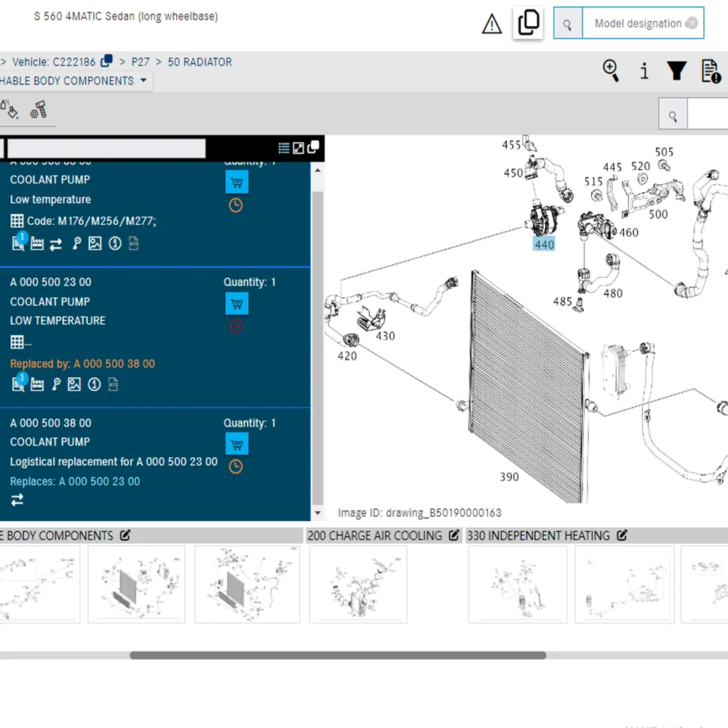Add Low temperature coolant pump to cart
The width and height of the screenshot is (728, 728).
pyautogui.click(x=237, y=183)
